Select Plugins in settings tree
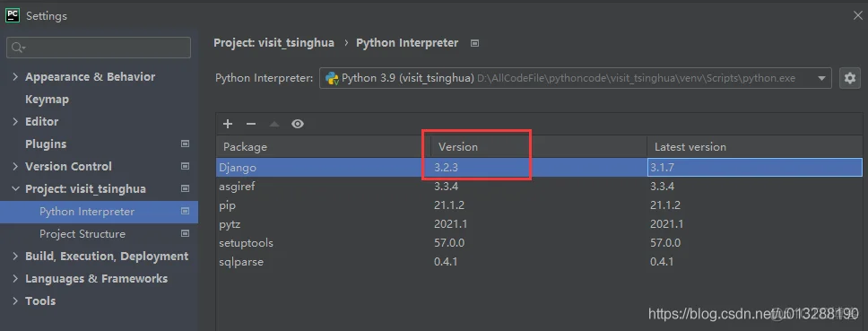This screenshot has width=868, height=331. (46, 144)
